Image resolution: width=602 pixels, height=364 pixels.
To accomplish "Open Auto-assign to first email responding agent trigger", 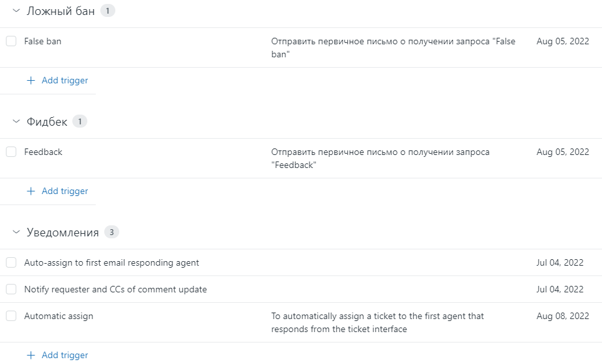I will pyautogui.click(x=111, y=263).
